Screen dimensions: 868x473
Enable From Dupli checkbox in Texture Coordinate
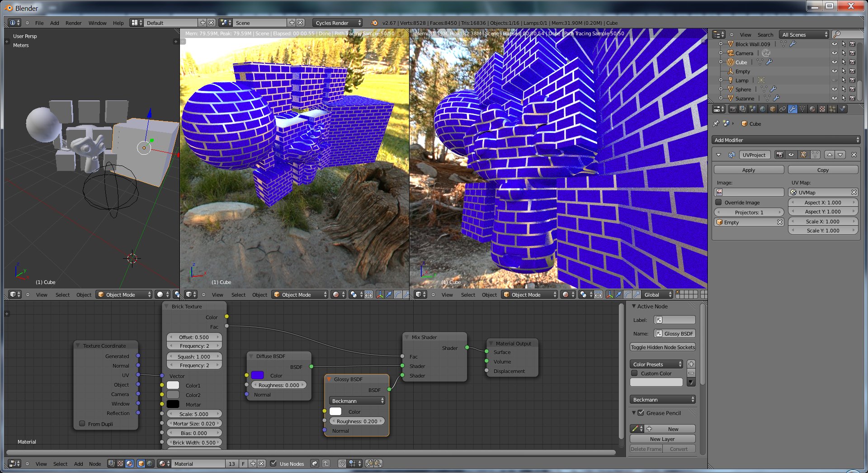82,424
